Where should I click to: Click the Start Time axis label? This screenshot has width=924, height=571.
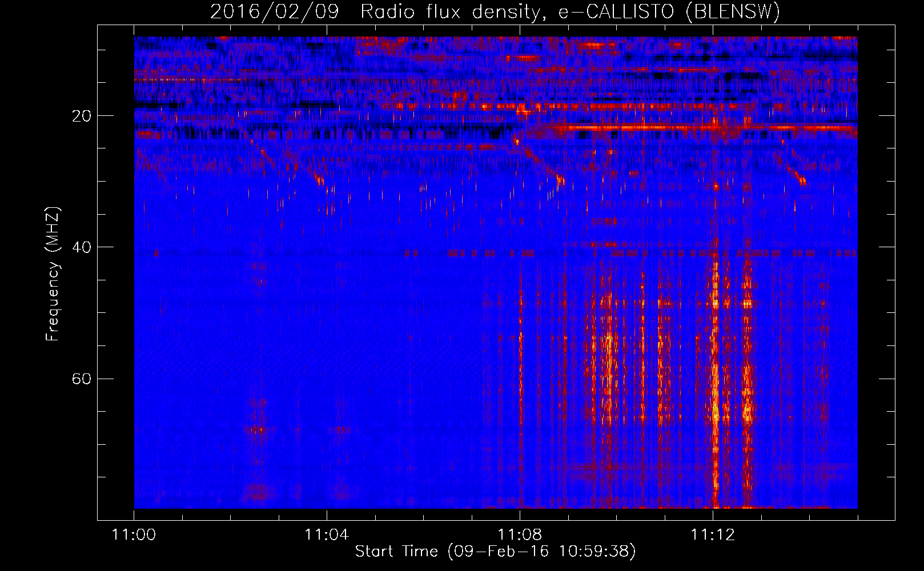[x=495, y=552]
